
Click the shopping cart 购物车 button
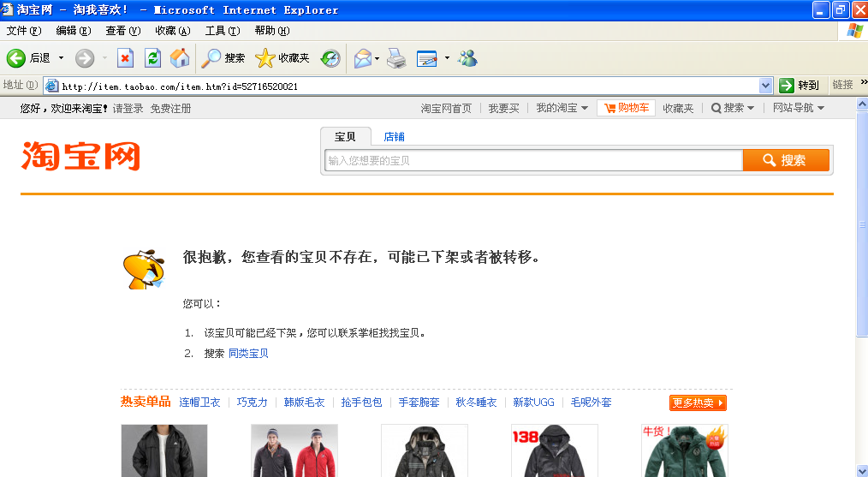point(626,108)
